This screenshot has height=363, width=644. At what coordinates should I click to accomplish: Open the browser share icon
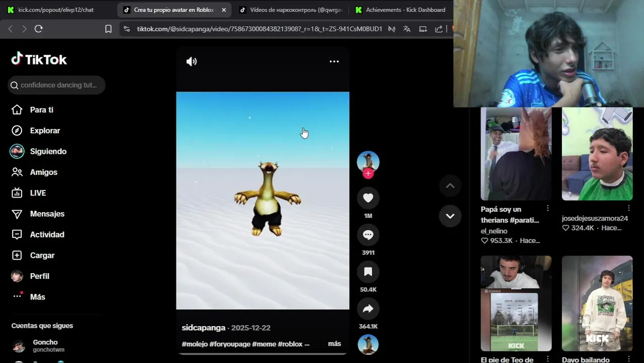pos(438,29)
